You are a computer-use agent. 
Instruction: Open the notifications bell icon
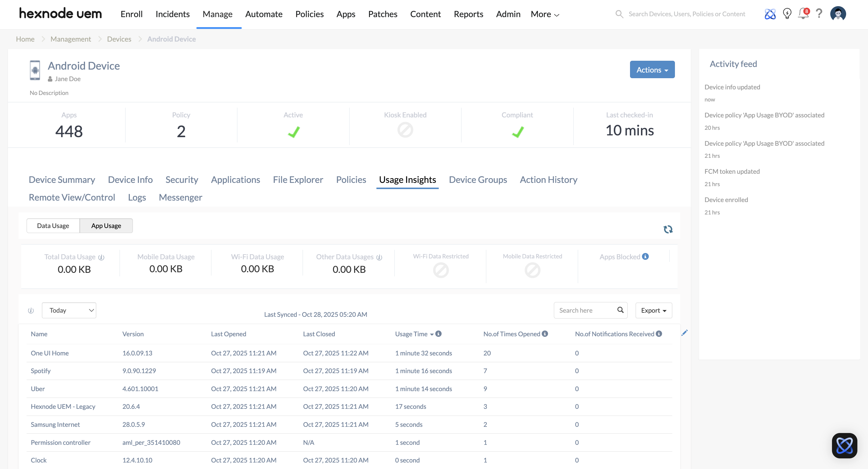point(803,14)
